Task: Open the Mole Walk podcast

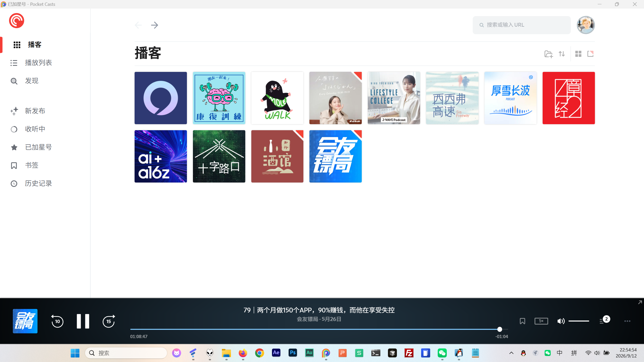Action: click(277, 98)
